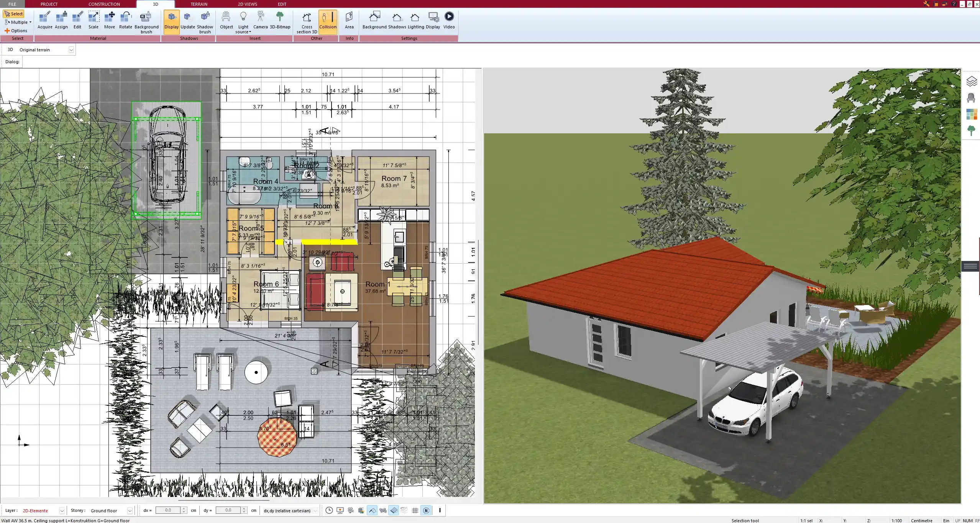Open help question mark icon
Image resolution: width=980 pixels, height=523 pixels.
click(954, 4)
